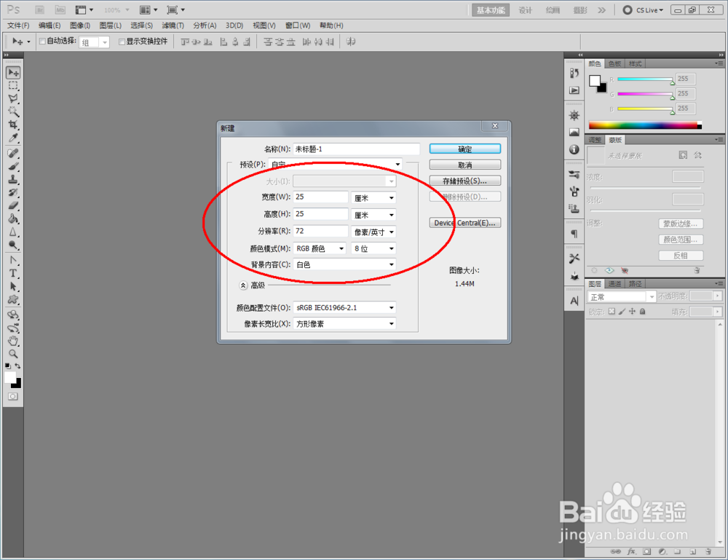Viewport: 728px width, 560px height.
Task: Switch default foreground and background colors
Action: click(19, 366)
